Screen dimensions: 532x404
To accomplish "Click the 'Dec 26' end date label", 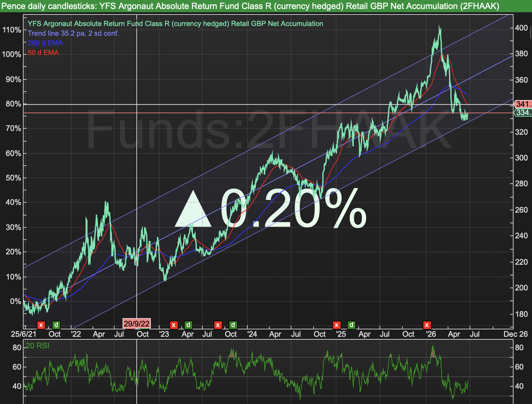I will tap(516, 334).
